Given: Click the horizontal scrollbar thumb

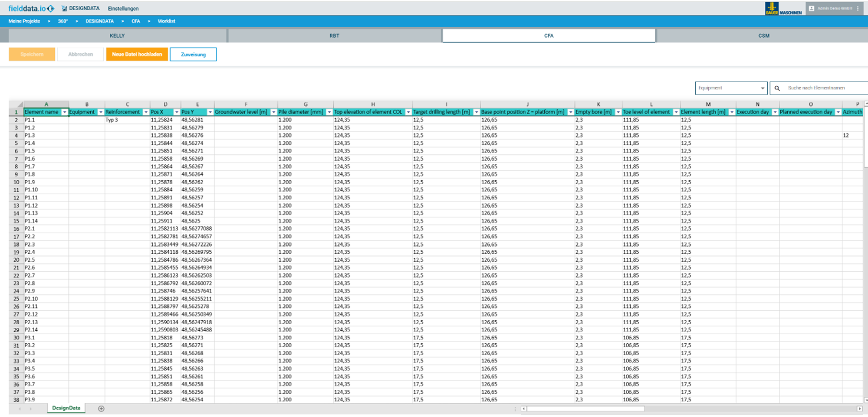Looking at the screenshot, I should 586,409.
